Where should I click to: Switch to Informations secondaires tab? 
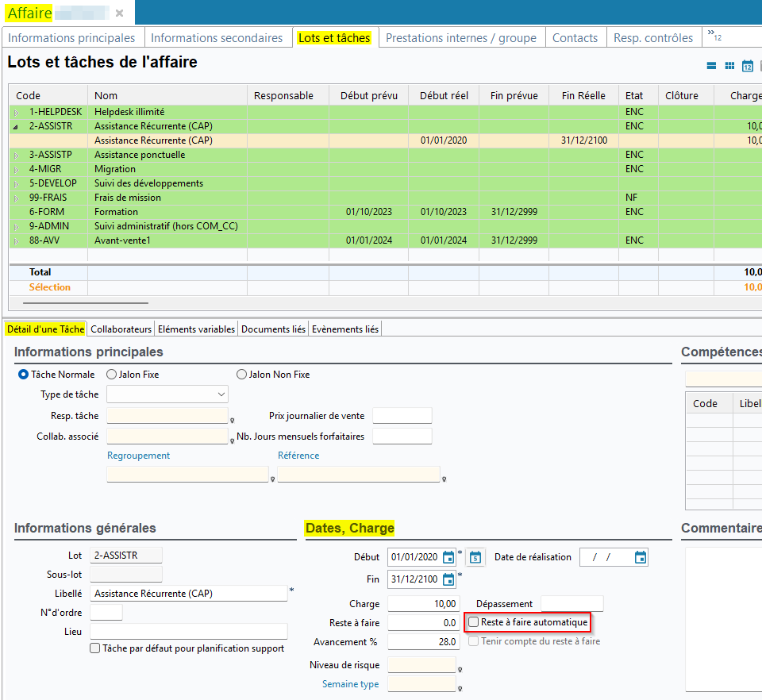click(x=217, y=38)
